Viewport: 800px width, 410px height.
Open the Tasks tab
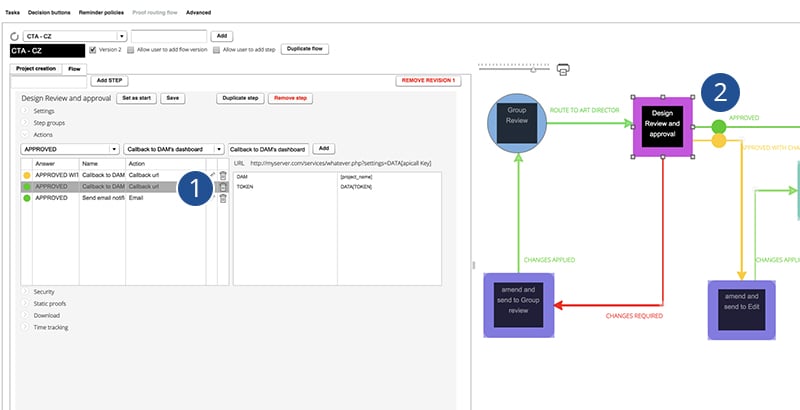(13, 12)
